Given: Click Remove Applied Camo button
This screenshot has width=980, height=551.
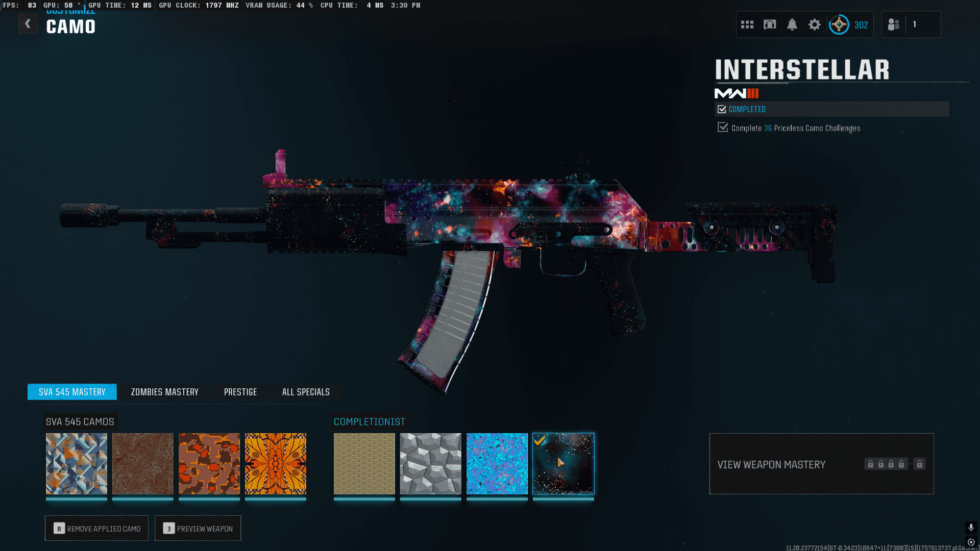Looking at the screenshot, I should [x=96, y=528].
